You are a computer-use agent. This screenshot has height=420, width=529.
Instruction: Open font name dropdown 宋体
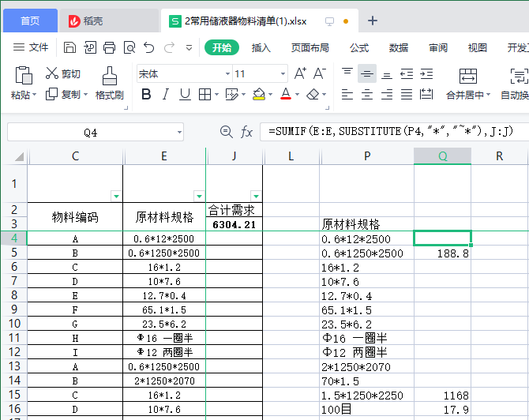coord(227,74)
